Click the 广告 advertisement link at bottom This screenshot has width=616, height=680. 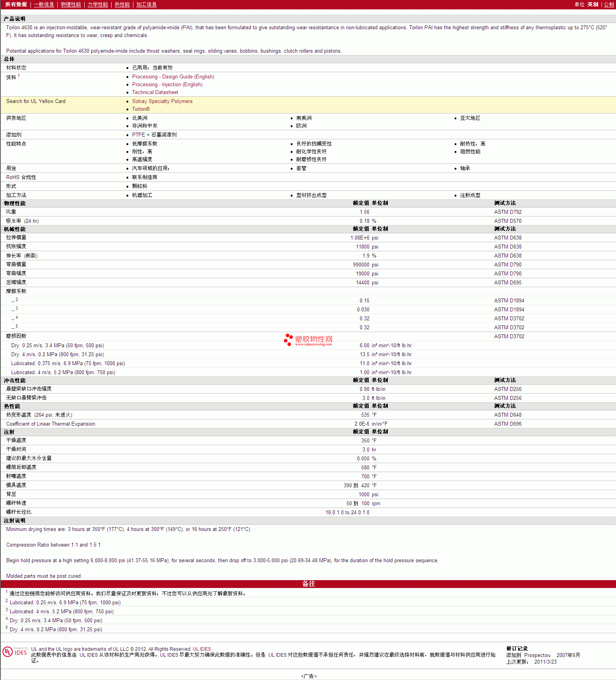pyautogui.click(x=309, y=676)
